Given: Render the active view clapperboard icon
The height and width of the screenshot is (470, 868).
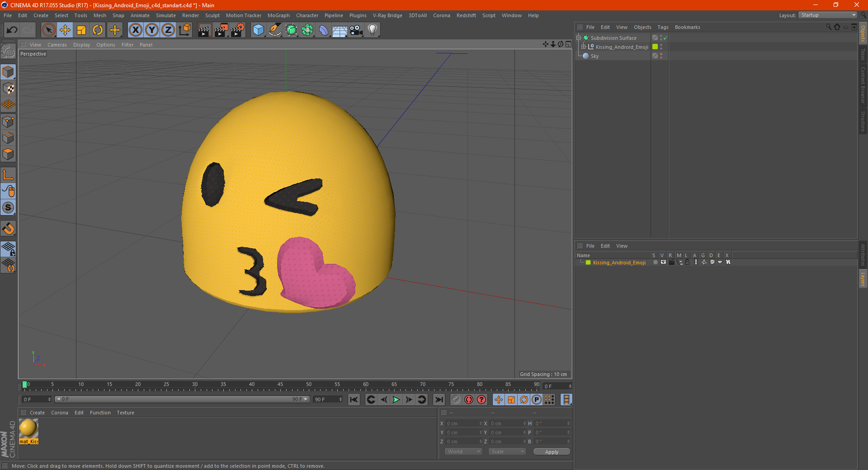Looking at the screenshot, I should click(204, 30).
